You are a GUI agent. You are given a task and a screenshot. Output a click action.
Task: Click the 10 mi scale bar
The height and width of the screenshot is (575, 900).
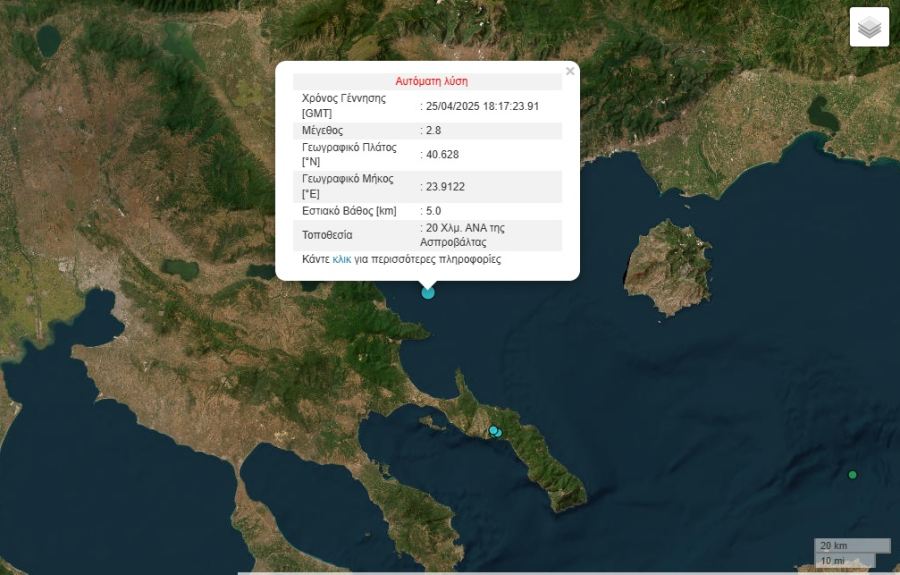point(845,560)
